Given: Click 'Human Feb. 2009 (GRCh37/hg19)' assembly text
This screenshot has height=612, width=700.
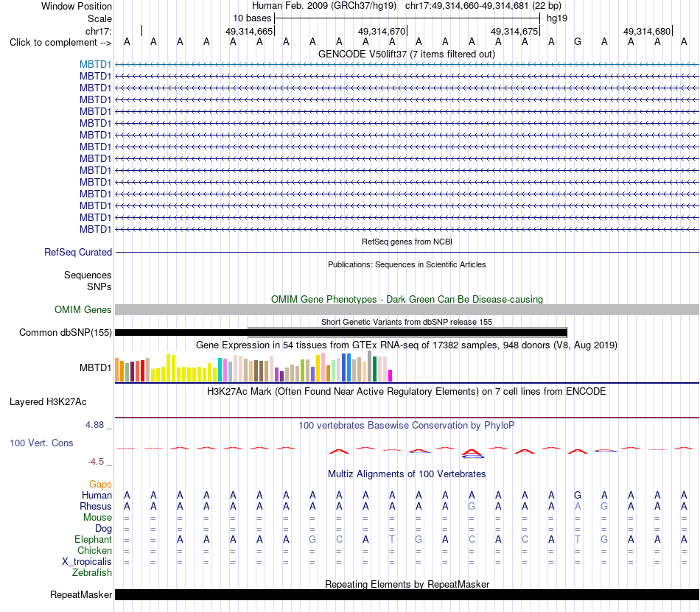Looking at the screenshot, I should pos(324,6).
